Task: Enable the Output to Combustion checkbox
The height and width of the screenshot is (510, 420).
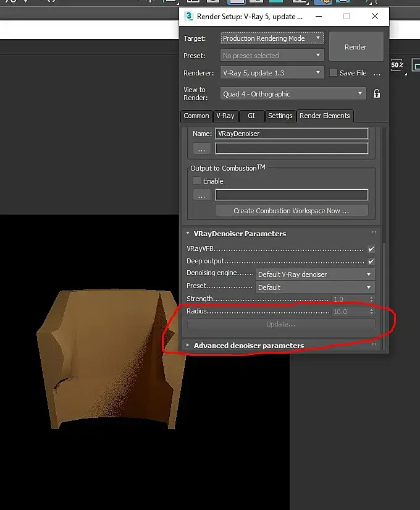Action: coord(197,181)
